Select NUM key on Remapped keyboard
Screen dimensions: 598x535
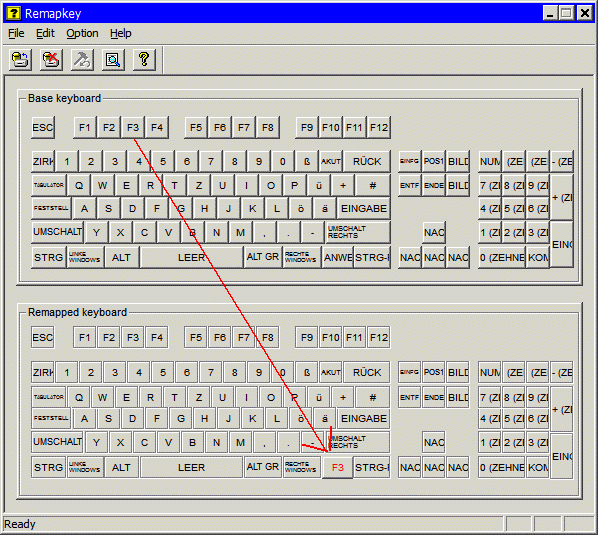pyautogui.click(x=490, y=372)
